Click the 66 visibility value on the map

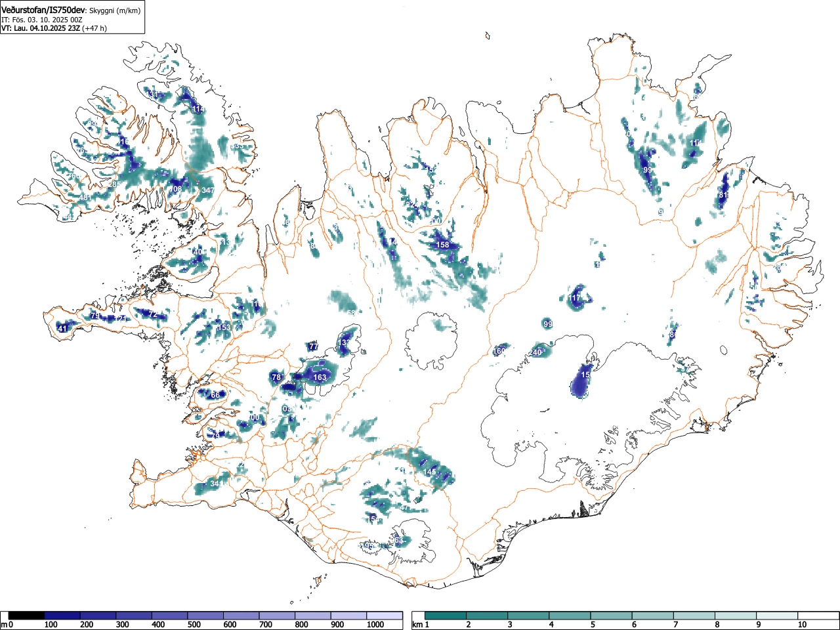(x=215, y=395)
